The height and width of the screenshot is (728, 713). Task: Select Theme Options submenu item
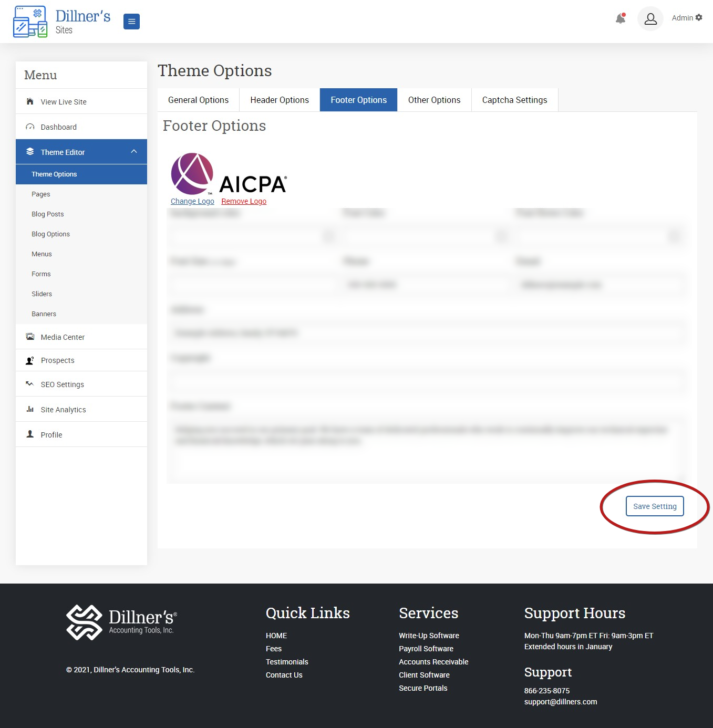(81, 174)
